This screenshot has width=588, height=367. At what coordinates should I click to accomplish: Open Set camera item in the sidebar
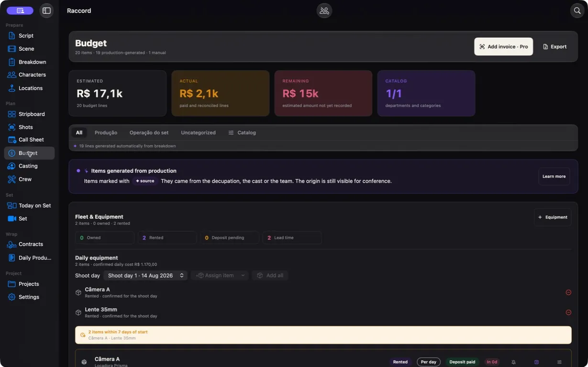[29, 218]
